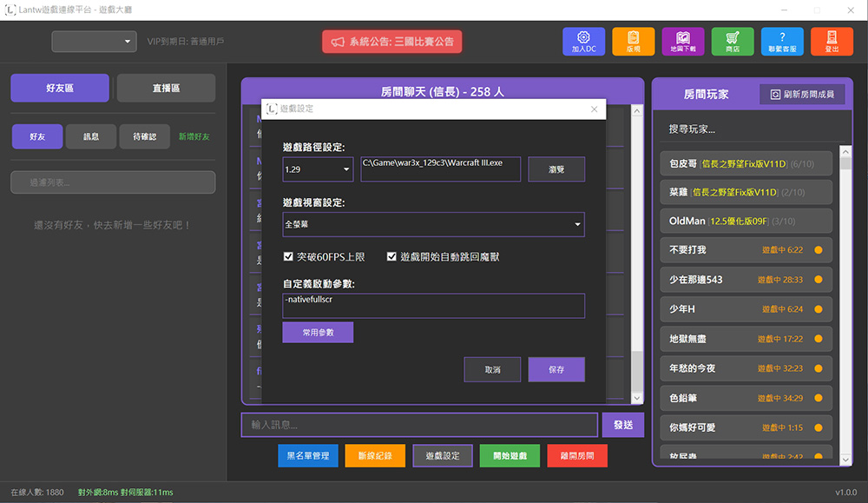
Task: Click the 發送 send button
Action: (622, 425)
